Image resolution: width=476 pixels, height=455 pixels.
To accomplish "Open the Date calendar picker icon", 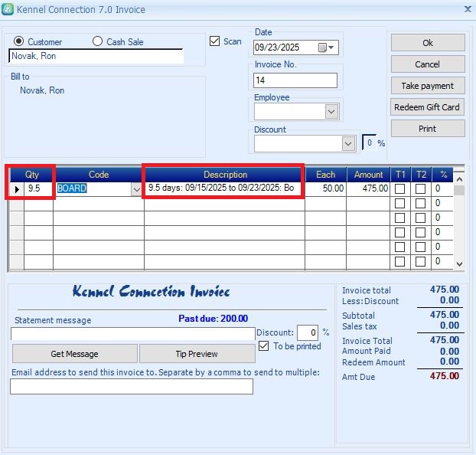I will click(322, 47).
